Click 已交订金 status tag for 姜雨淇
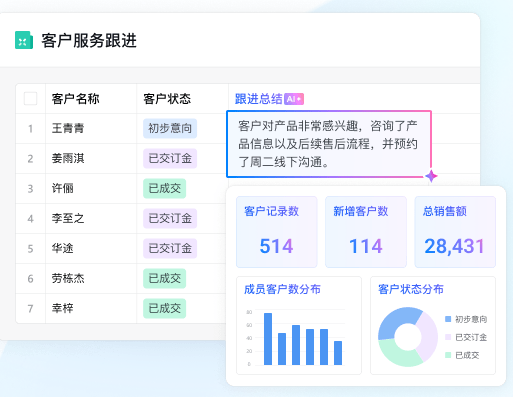The image size is (513, 397). click(170, 158)
